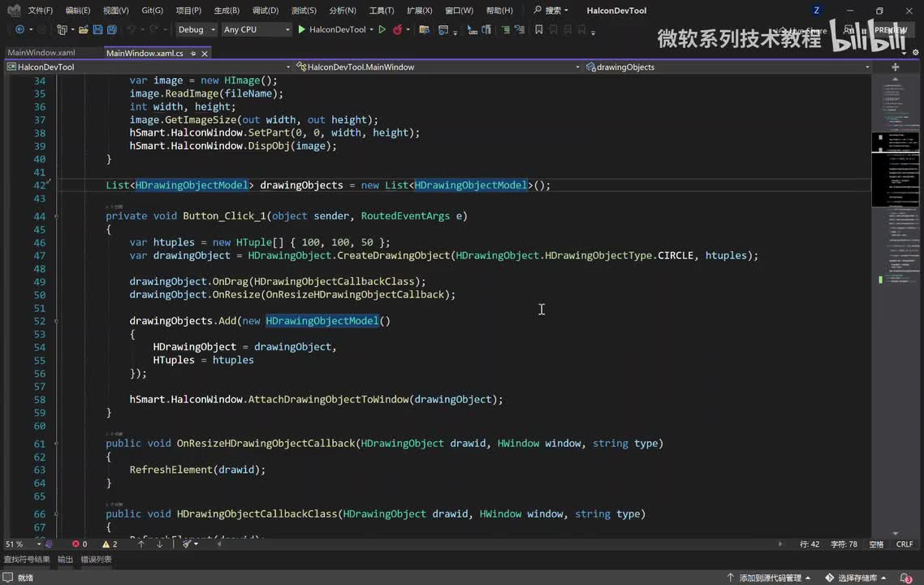Click the step-into debugging icon

click(472, 29)
